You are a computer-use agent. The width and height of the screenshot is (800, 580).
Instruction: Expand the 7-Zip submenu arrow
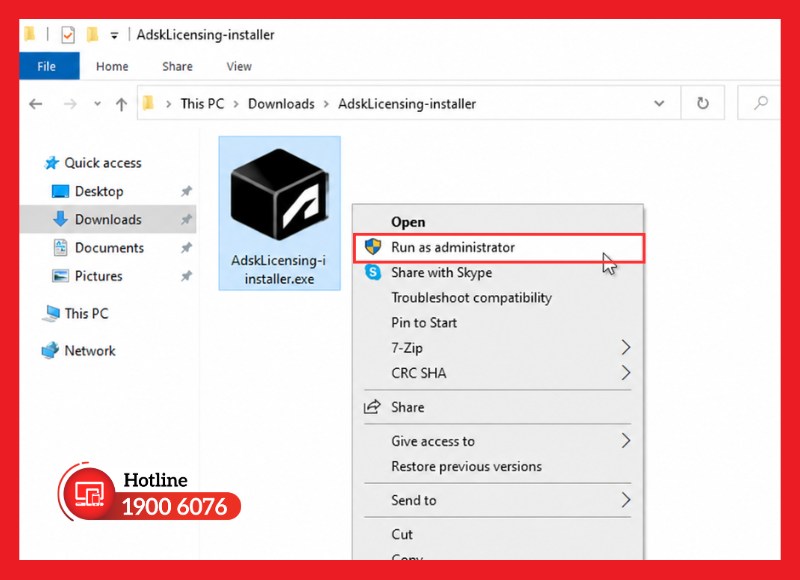click(626, 347)
